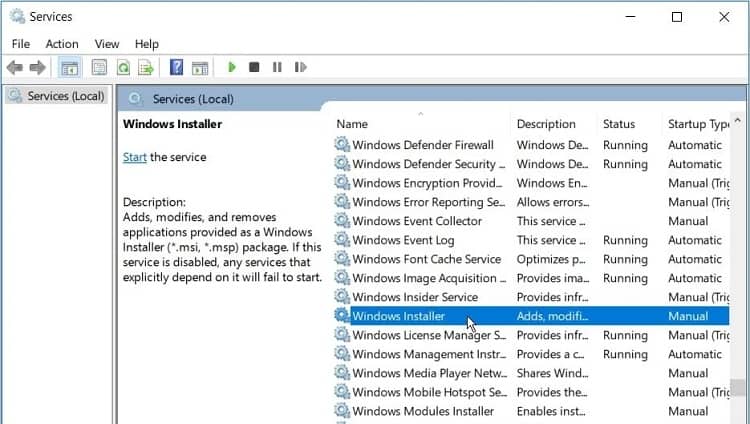Open the View menu

[107, 44]
